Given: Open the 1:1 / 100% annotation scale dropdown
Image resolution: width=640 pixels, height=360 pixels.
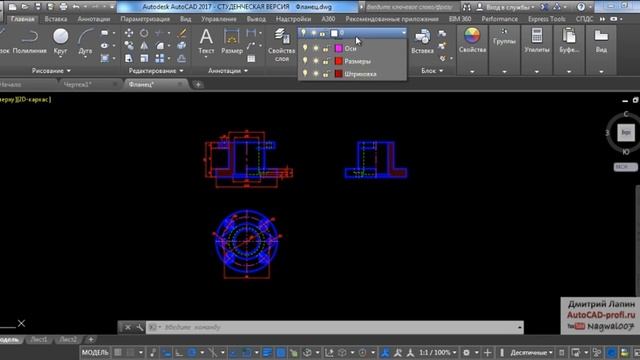Looking at the screenshot, I should click(438, 352).
